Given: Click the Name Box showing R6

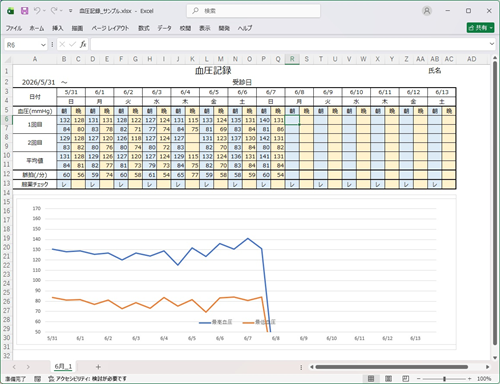Looking at the screenshot, I should point(22,45).
